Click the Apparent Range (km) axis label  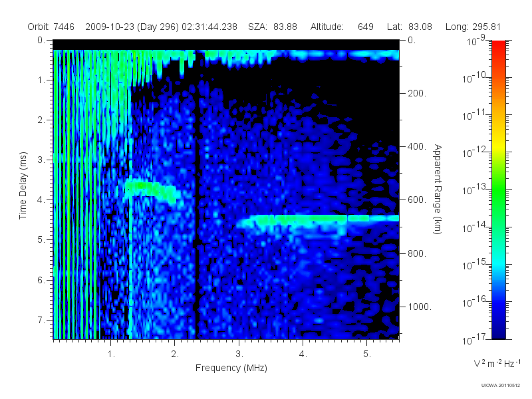pos(438,190)
